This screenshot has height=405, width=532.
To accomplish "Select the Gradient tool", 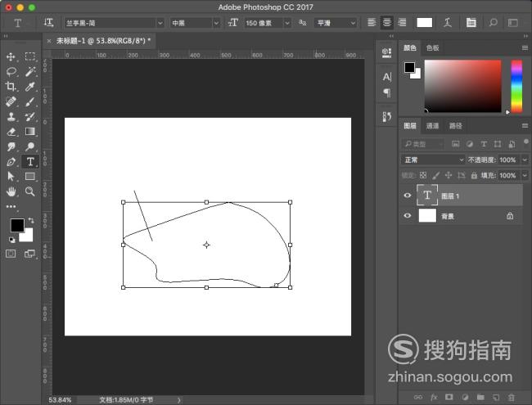I will (29, 132).
